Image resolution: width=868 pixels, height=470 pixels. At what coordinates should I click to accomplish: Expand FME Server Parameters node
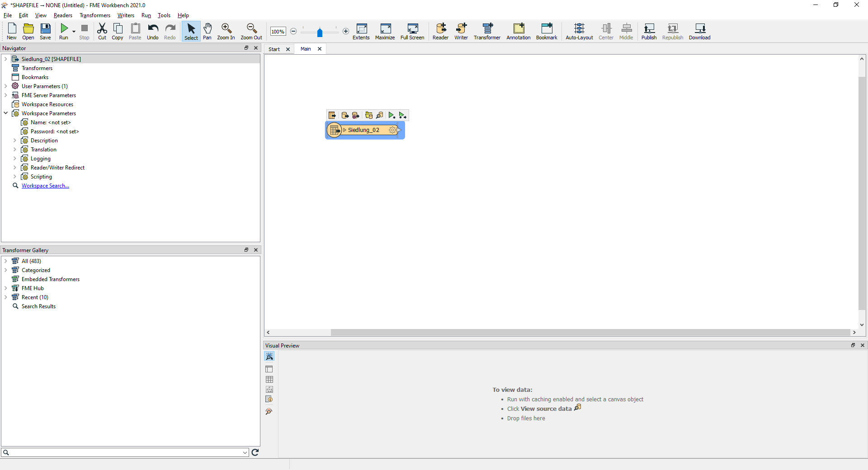click(x=5, y=95)
